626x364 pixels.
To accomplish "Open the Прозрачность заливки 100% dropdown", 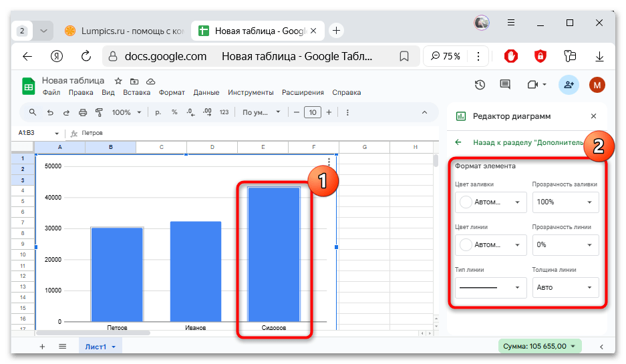I will click(565, 202).
